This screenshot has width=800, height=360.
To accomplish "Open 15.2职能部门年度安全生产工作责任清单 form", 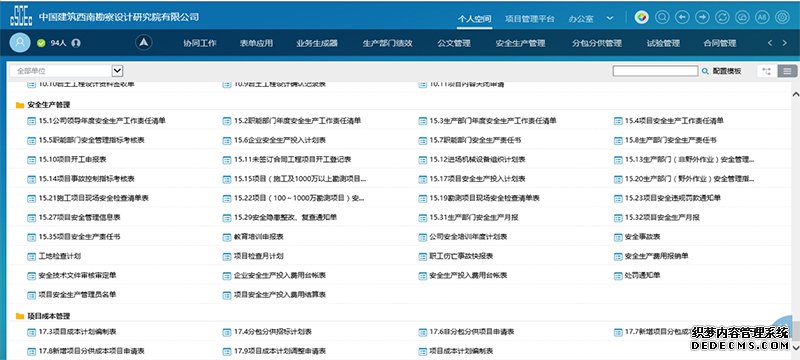I will (297, 121).
